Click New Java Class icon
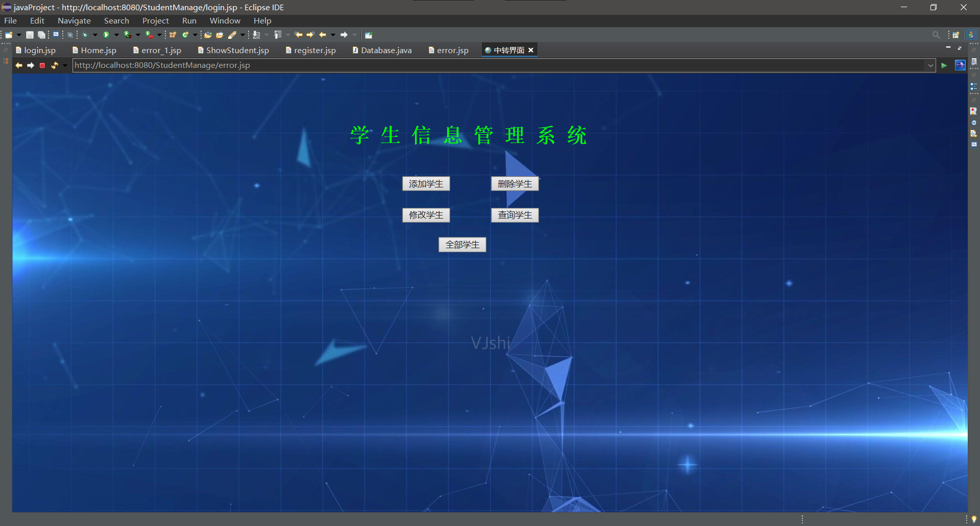The height and width of the screenshot is (526, 980). [185, 35]
